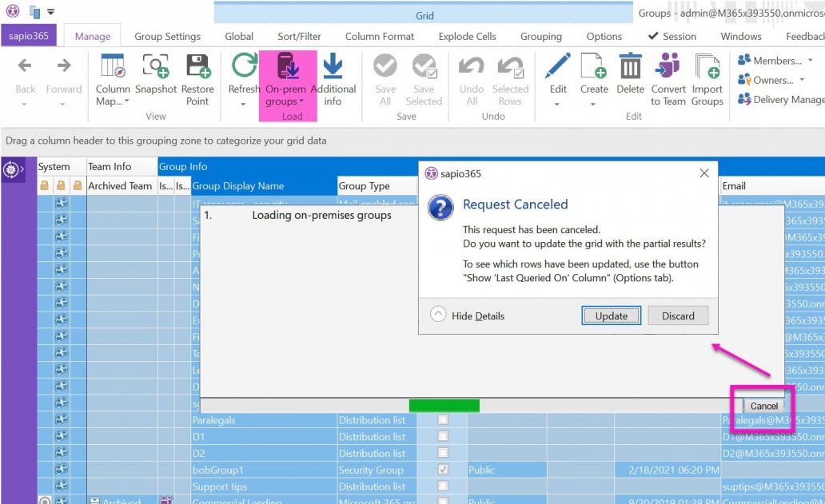Take a grid Snapshot

(x=156, y=73)
